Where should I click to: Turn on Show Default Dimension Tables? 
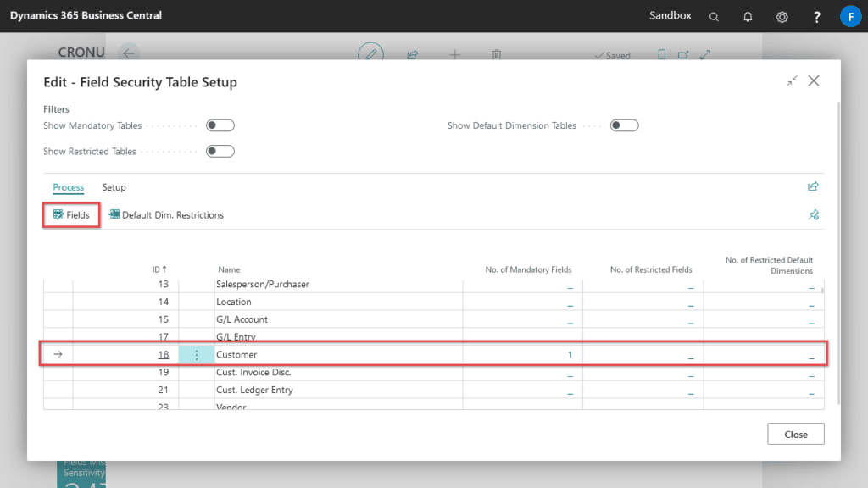coord(624,125)
